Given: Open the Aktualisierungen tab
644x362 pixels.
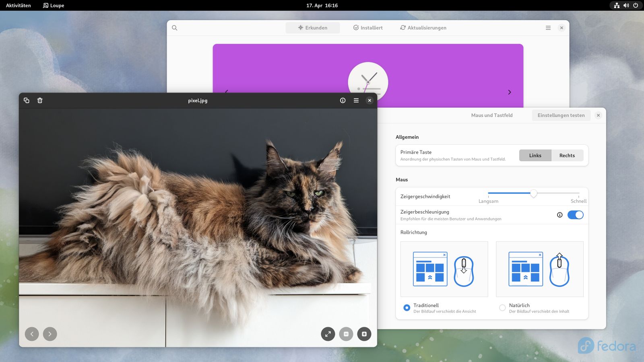Looking at the screenshot, I should (423, 28).
